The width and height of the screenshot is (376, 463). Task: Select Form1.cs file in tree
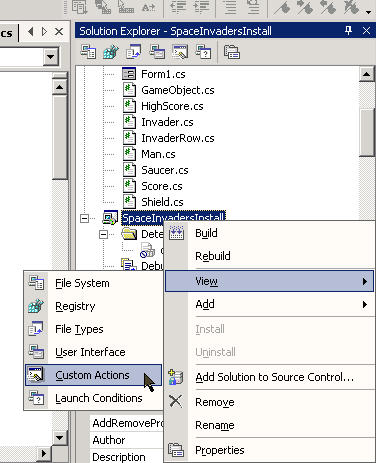coord(163,74)
